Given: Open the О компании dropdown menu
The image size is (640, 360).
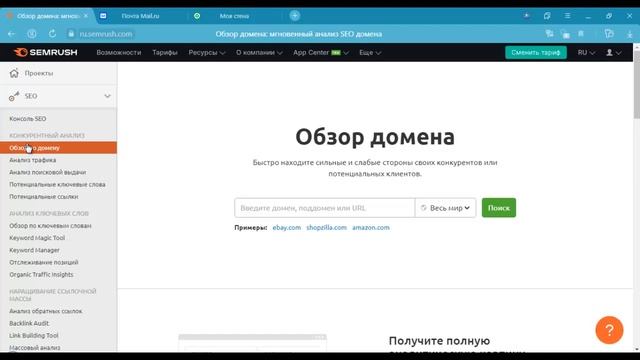Looking at the screenshot, I should [259, 53].
